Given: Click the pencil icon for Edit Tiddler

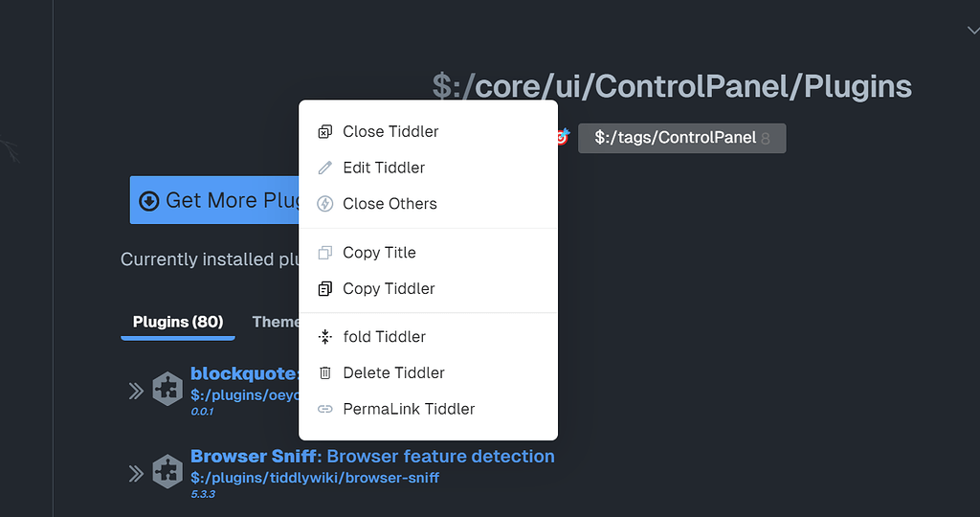Looking at the screenshot, I should (x=325, y=168).
